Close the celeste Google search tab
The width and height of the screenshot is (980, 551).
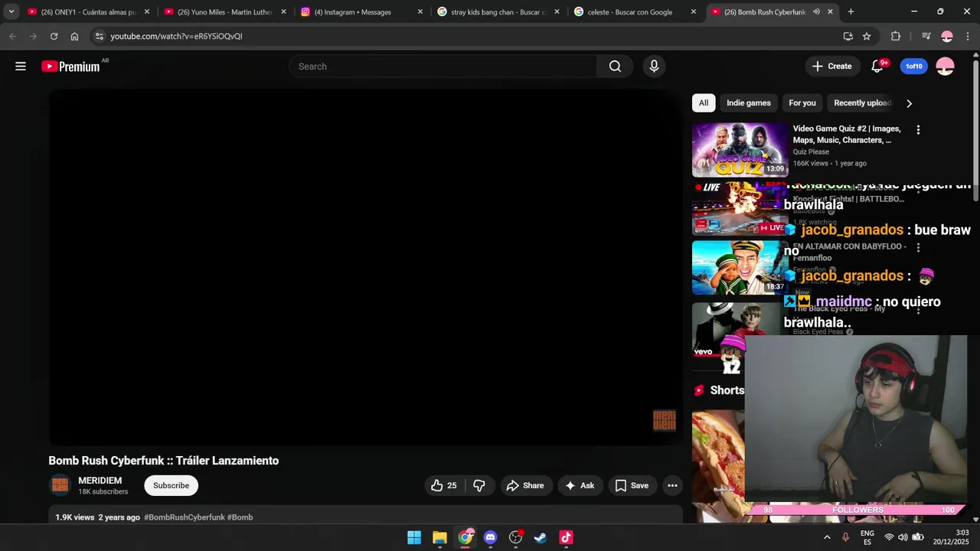pos(693,12)
